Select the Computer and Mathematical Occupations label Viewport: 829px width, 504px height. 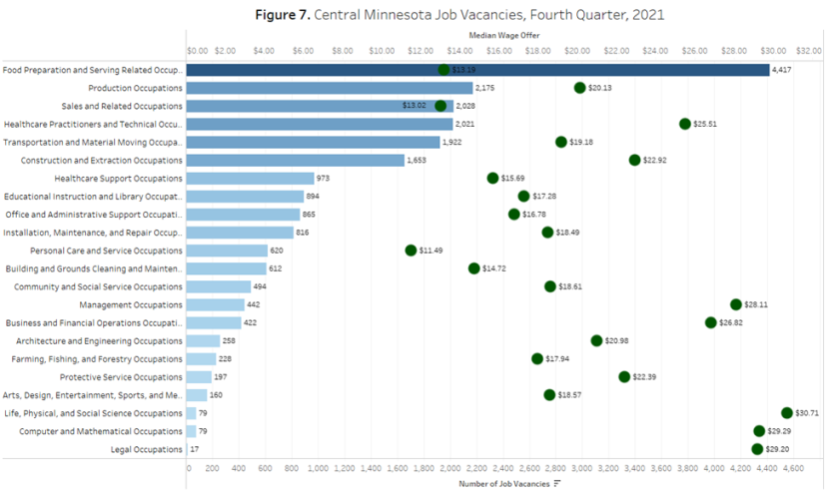tap(101, 431)
